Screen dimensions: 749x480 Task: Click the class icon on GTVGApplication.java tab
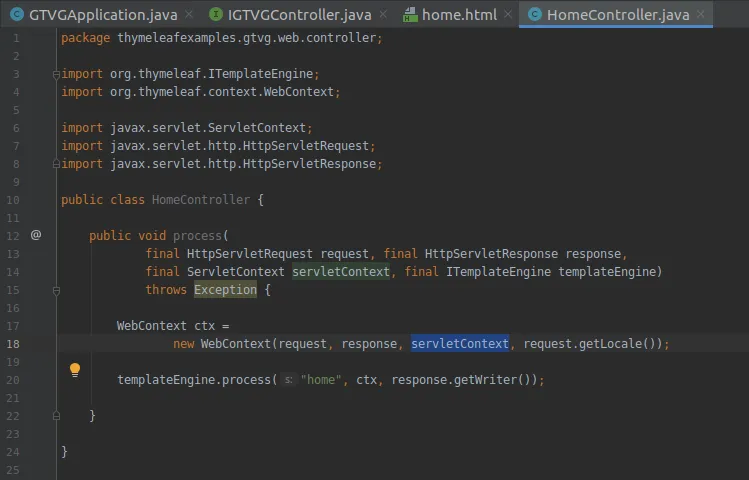point(17,14)
